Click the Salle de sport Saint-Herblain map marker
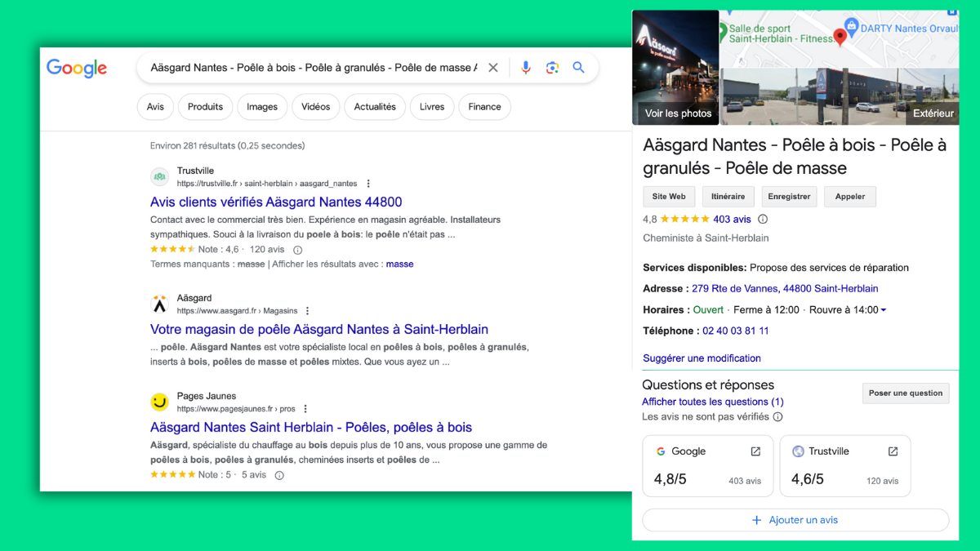The height and width of the screenshot is (551, 980). click(x=723, y=33)
